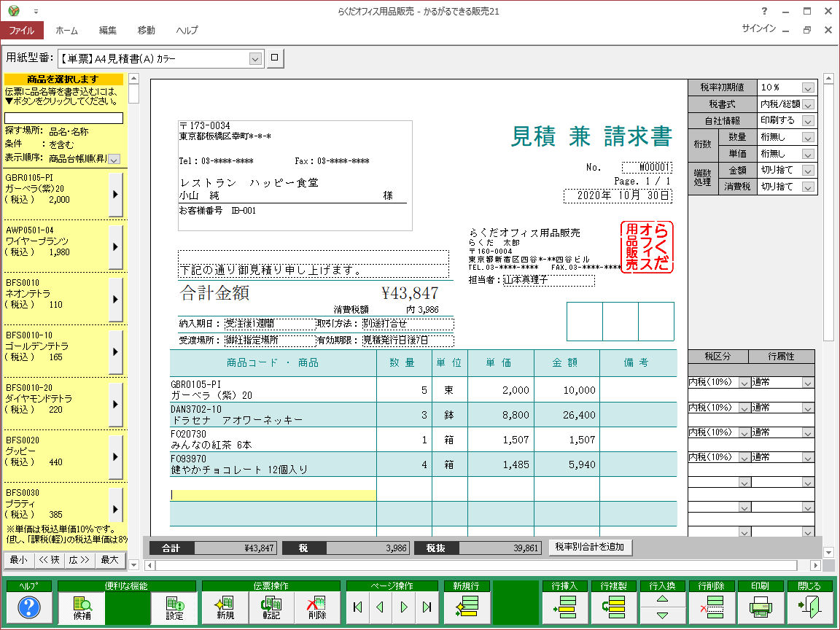
Task: Open the 単価 digits dropdown
Action: [x=808, y=155]
